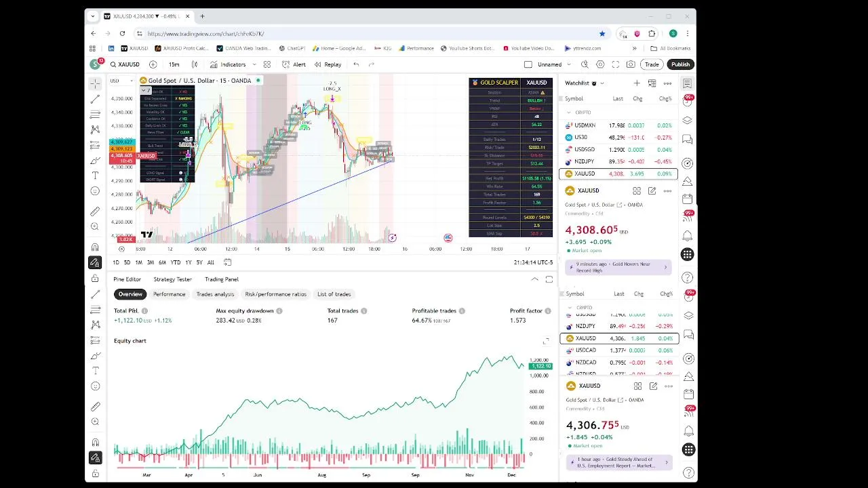868x488 pixels.
Task: Open the Unnamed layout dropdown arrow
Action: (x=570, y=64)
